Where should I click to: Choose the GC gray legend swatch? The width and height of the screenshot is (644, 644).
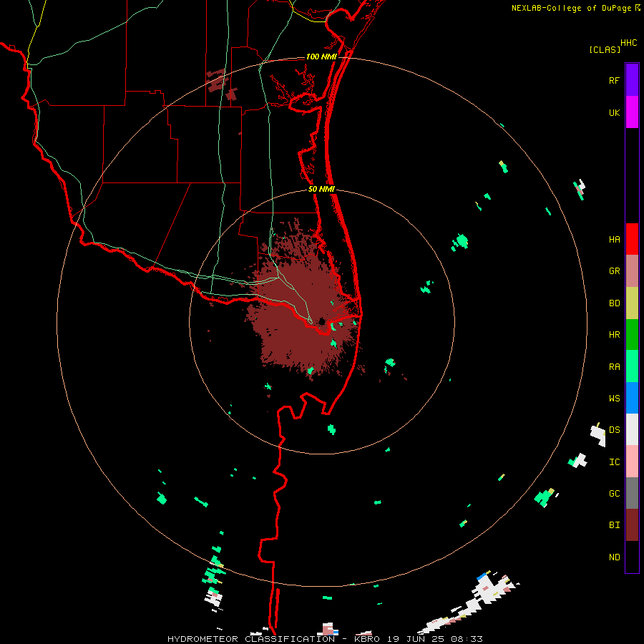(x=632, y=493)
